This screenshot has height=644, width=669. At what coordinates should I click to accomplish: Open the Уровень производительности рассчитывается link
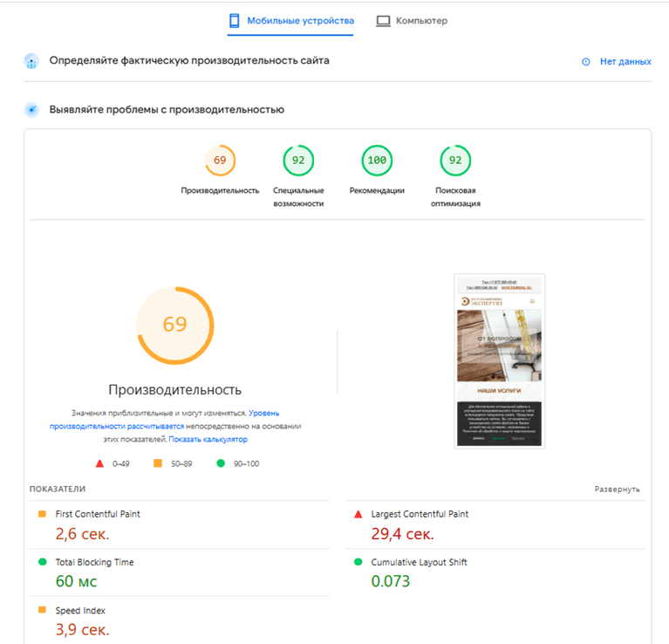[x=164, y=420]
